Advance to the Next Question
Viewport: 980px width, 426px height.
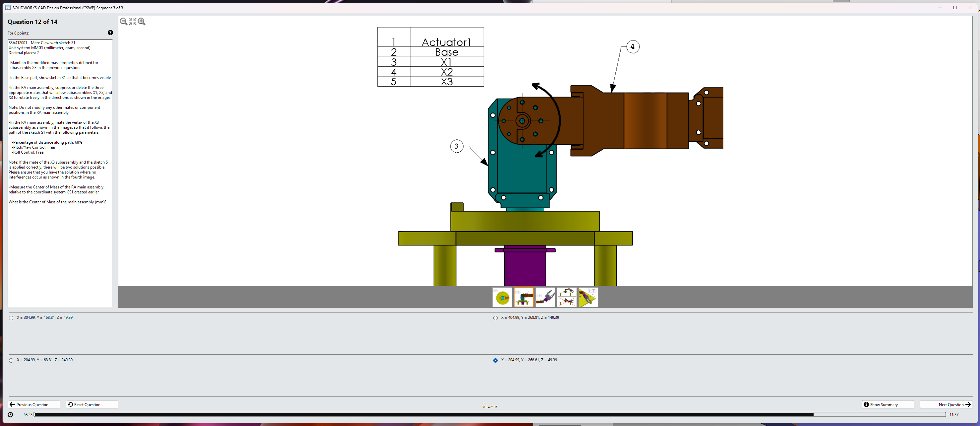click(x=946, y=404)
